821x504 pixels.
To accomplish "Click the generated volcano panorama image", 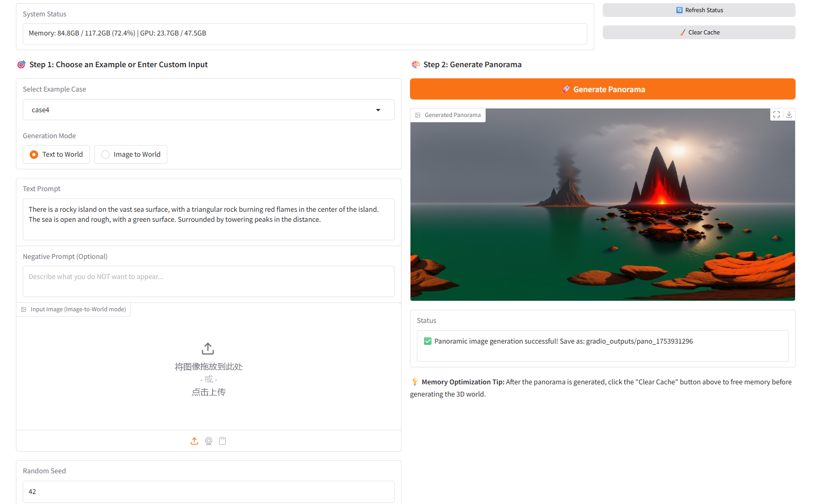I will pos(602,205).
